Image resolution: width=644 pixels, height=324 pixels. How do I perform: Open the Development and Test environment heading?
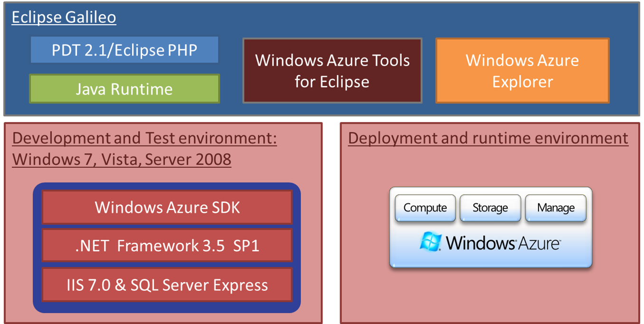tap(144, 138)
